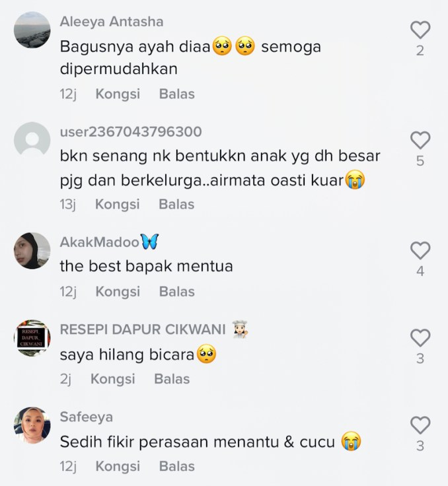The width and height of the screenshot is (448, 486).
Task: Click Kongsi under user2367043796300's comment
Action: tap(117, 204)
